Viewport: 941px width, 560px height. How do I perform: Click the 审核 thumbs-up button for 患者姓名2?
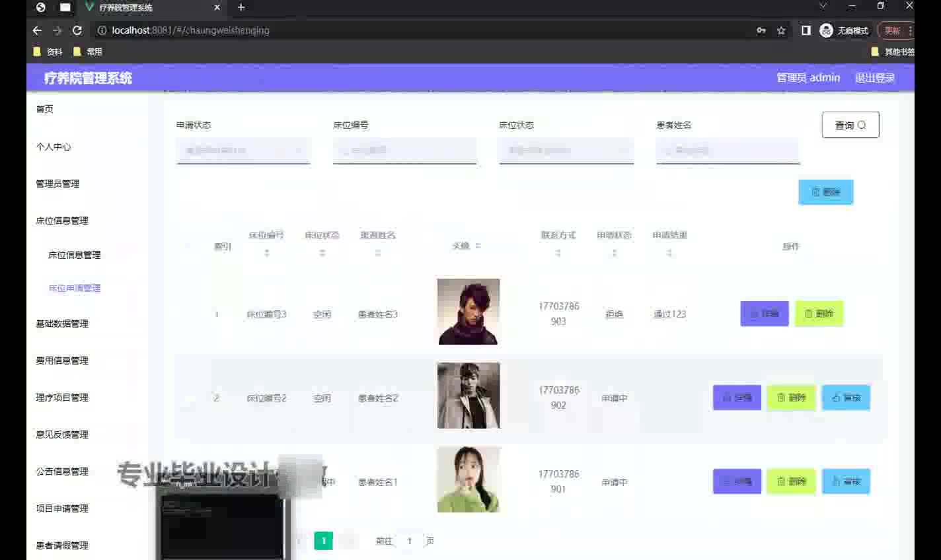(x=846, y=398)
